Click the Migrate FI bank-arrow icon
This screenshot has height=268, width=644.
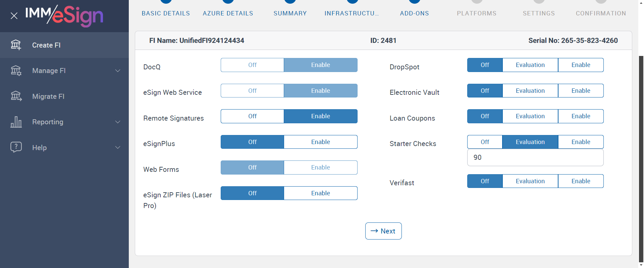pos(16,96)
